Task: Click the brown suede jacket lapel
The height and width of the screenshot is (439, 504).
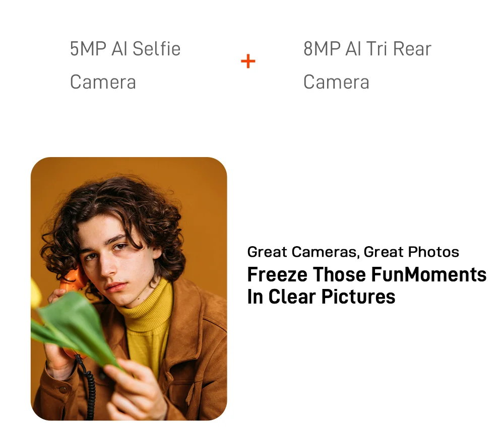Action: tap(190, 321)
